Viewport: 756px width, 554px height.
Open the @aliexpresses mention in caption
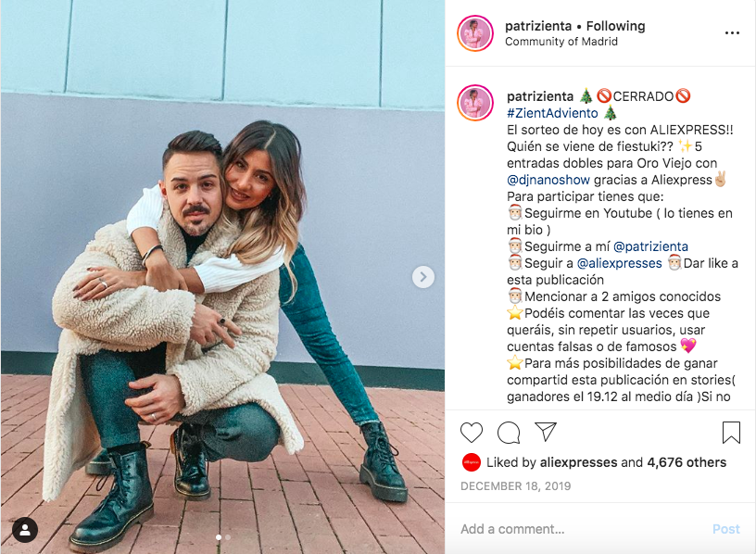pyautogui.click(x=619, y=263)
